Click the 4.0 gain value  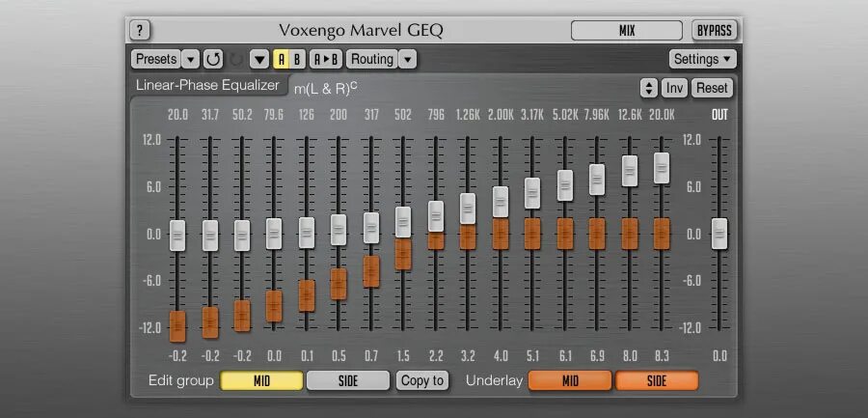(501, 356)
